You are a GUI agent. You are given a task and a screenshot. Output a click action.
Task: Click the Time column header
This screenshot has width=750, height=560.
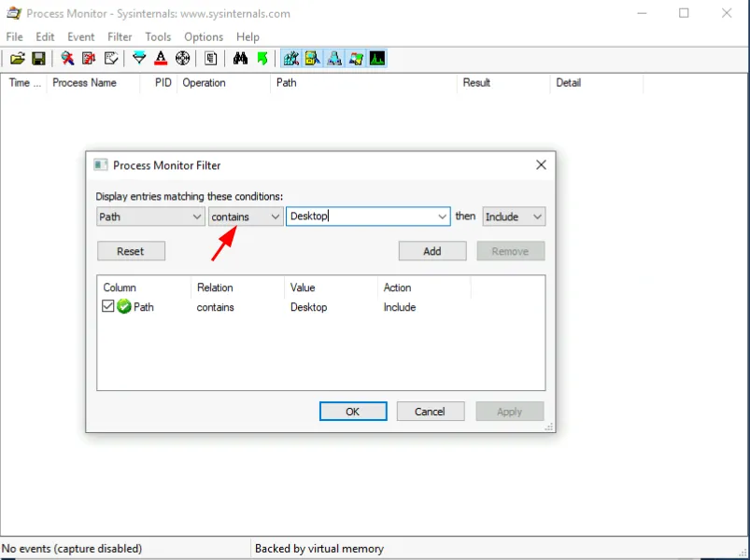click(25, 83)
